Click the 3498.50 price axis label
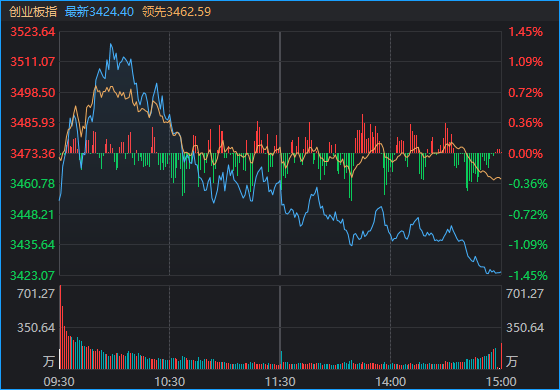The width and height of the screenshot is (560, 390). pyautogui.click(x=33, y=93)
